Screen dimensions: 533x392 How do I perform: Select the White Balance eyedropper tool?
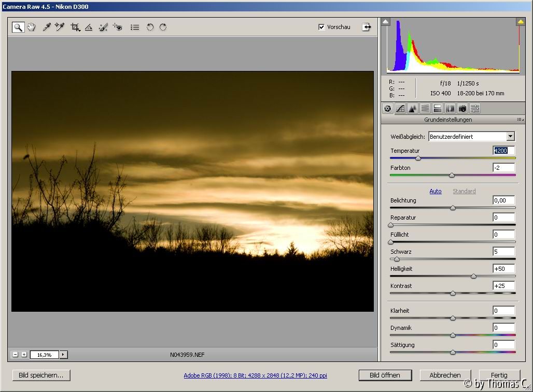[x=47, y=27]
